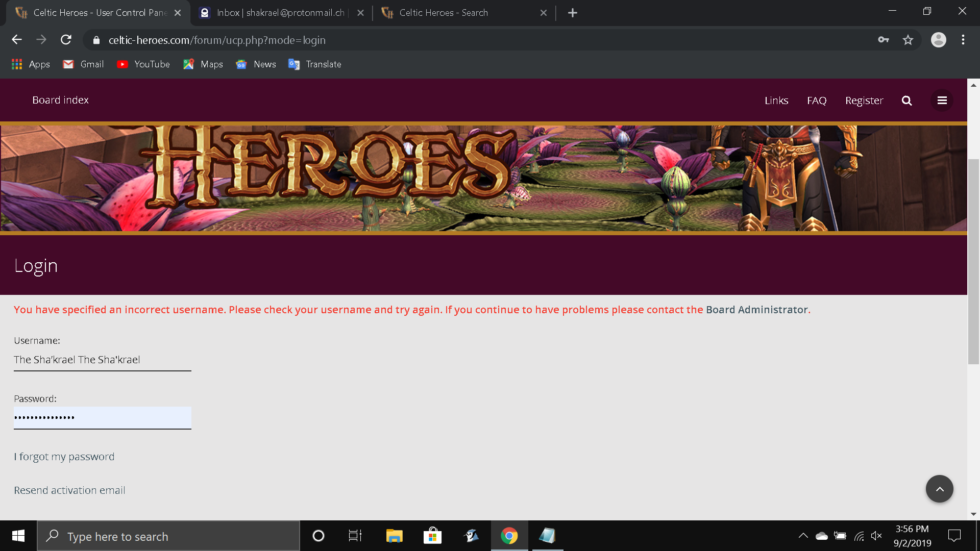Screen dimensions: 980x551
Task: Open the Maps bookmark
Action: (203, 64)
